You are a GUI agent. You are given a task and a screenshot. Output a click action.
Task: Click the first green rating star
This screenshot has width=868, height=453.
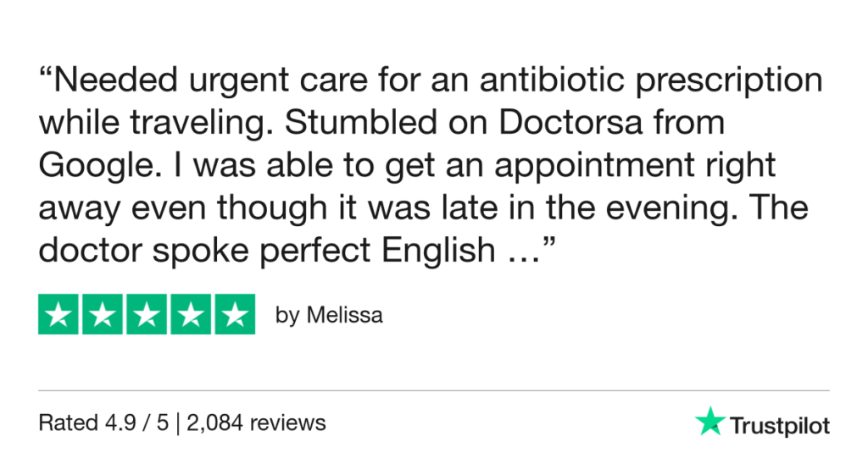coord(59,314)
